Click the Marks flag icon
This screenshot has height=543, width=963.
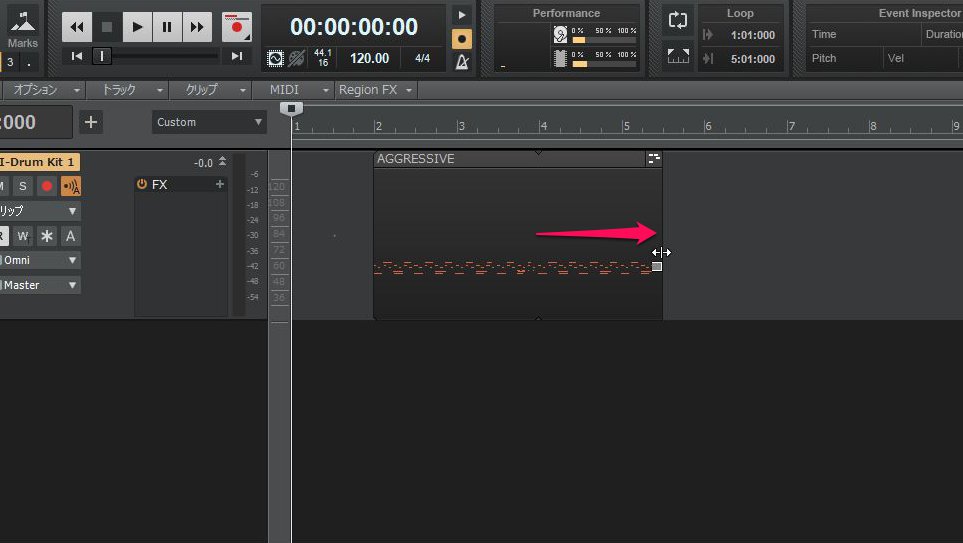click(22, 22)
